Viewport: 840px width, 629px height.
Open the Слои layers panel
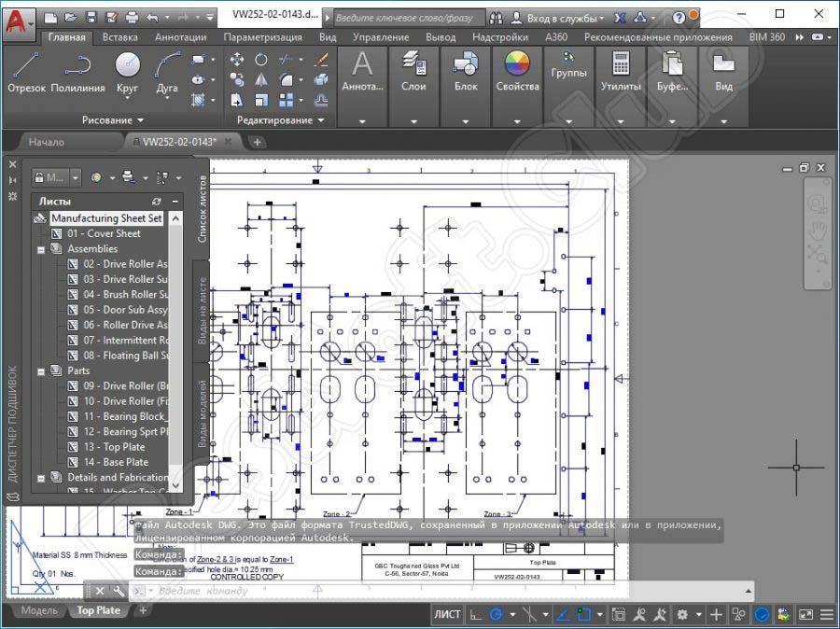point(413,73)
